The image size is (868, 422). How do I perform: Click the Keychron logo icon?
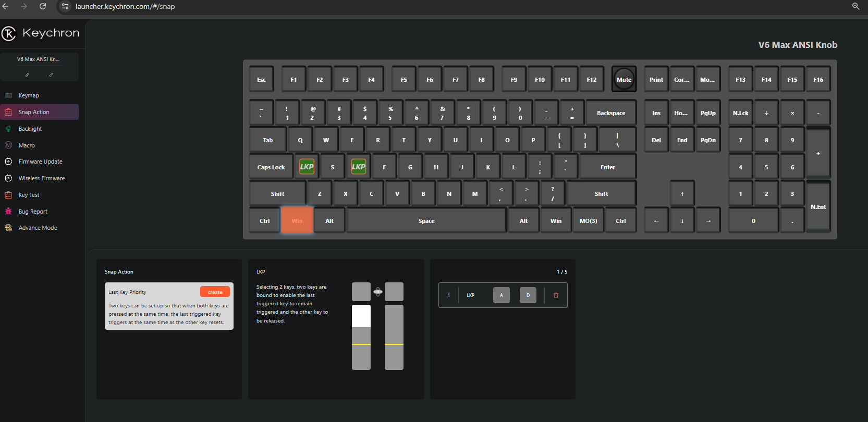[x=8, y=33]
